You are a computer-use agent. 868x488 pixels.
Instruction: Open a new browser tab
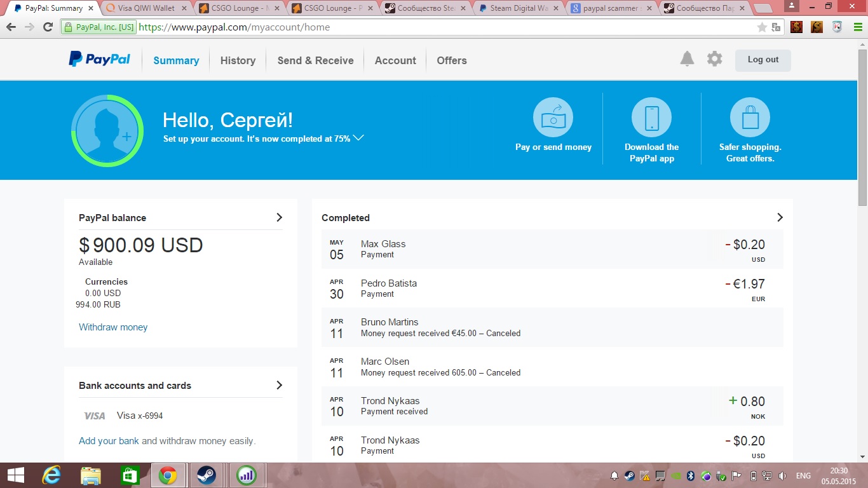(x=763, y=8)
